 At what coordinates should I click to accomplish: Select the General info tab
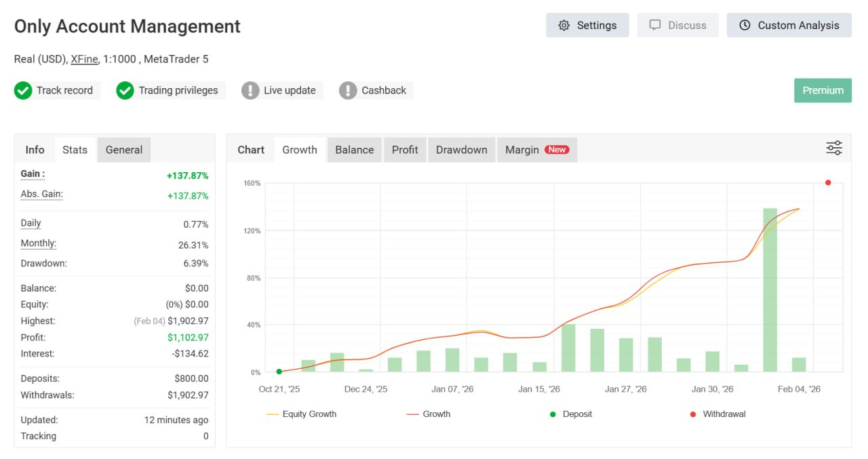point(124,150)
